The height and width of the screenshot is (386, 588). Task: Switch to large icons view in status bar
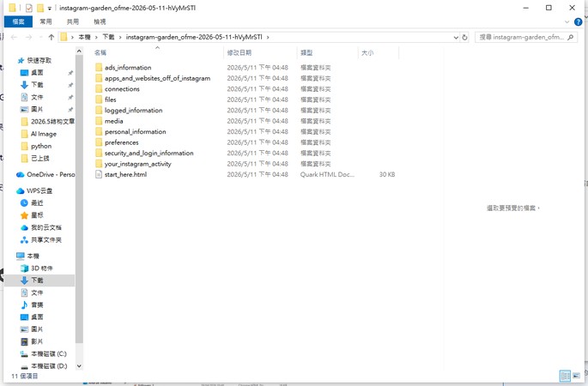tap(576, 376)
